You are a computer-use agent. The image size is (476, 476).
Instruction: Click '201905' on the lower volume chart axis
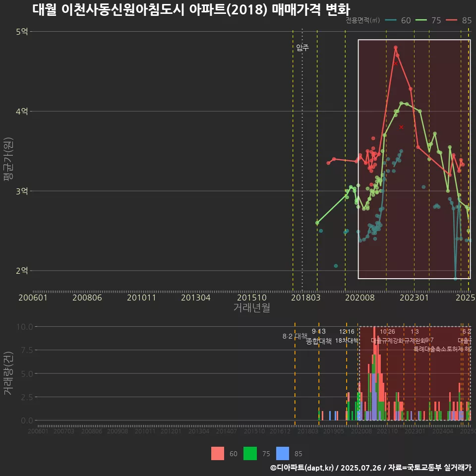(x=334, y=431)
